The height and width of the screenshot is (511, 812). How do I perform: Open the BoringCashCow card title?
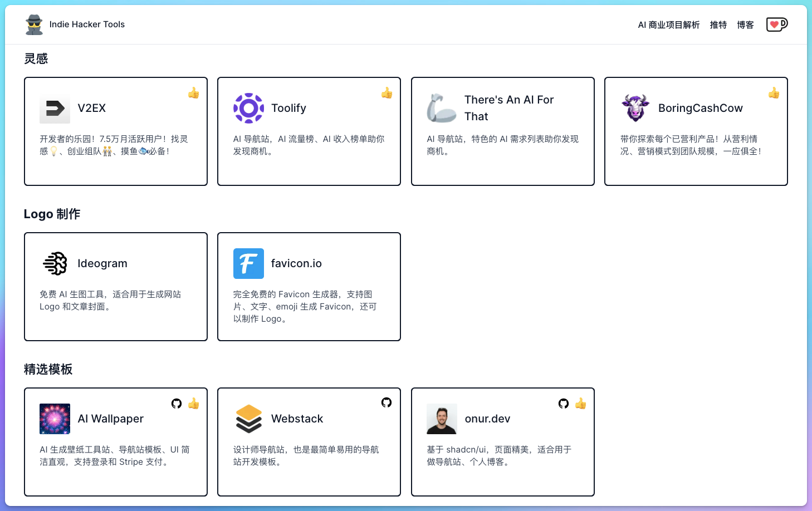point(701,108)
